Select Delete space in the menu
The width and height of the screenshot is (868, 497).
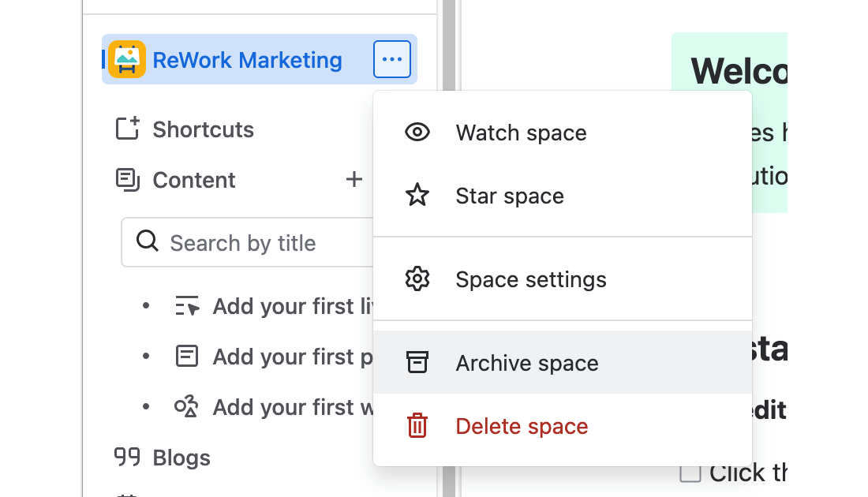(x=522, y=425)
